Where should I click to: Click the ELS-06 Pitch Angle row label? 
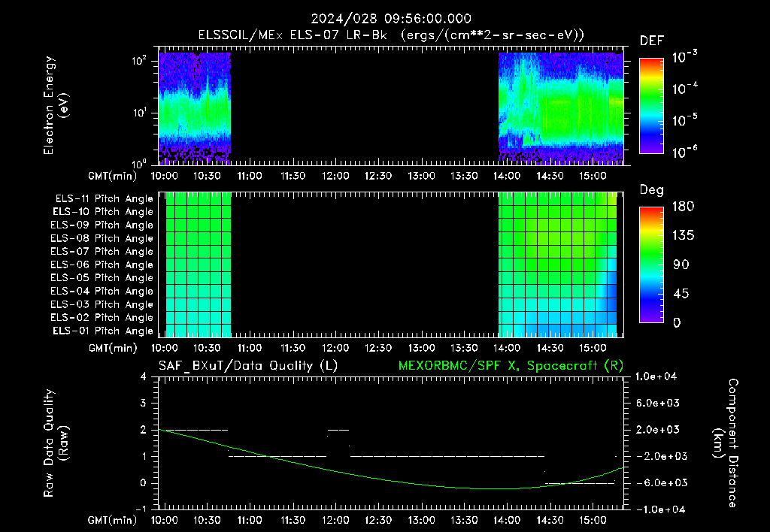click(x=102, y=265)
